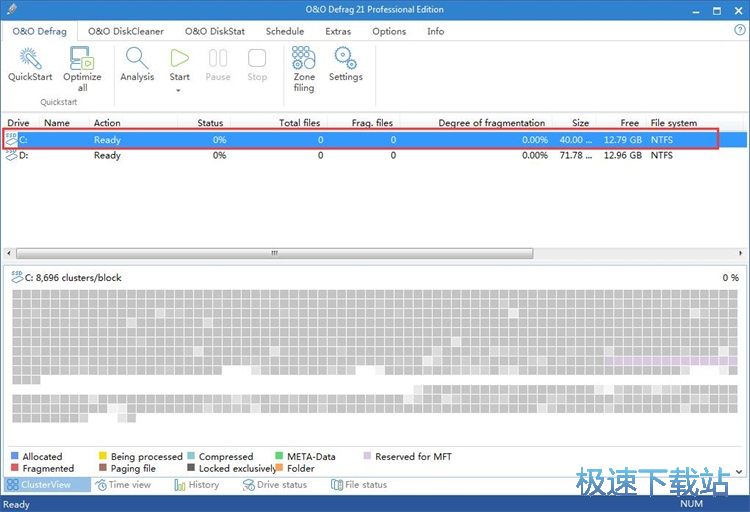
Task: Switch to Time view tab
Action: 123,485
